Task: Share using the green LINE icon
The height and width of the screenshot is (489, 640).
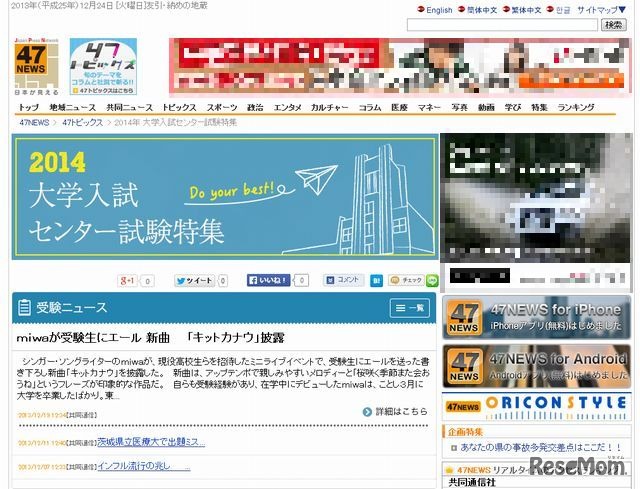Action: [432, 280]
